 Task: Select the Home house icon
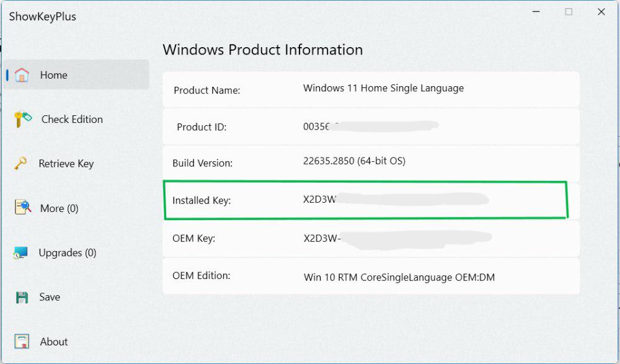point(22,74)
